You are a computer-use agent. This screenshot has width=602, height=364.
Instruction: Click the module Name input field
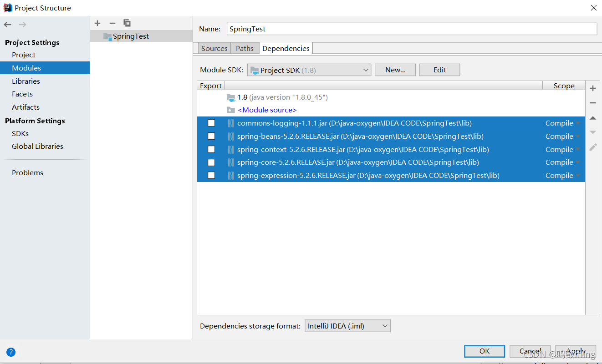[x=412, y=29]
